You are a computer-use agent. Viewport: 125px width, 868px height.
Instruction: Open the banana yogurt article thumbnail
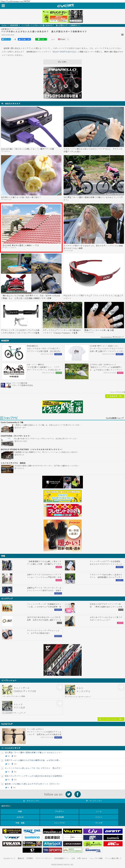(x=31, y=175)
